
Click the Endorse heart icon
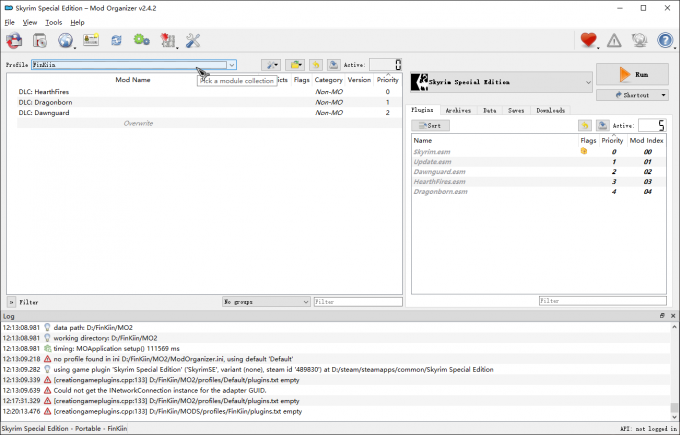588,40
